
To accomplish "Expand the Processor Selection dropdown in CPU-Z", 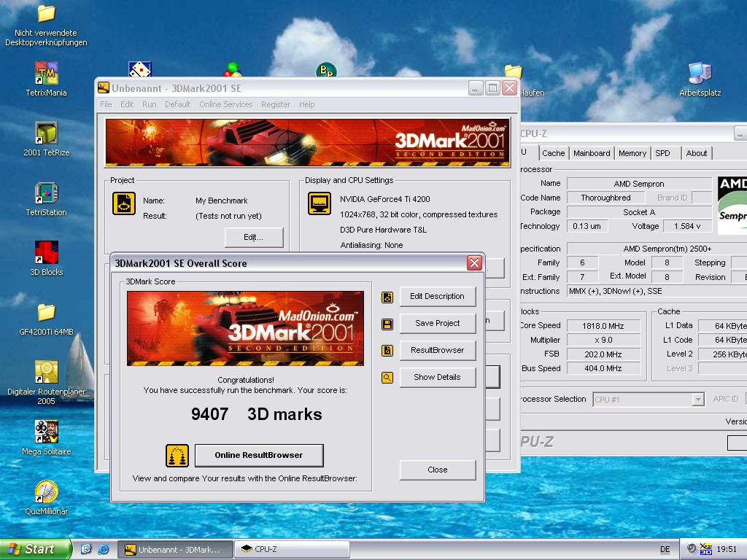I will pyautogui.click(x=698, y=400).
